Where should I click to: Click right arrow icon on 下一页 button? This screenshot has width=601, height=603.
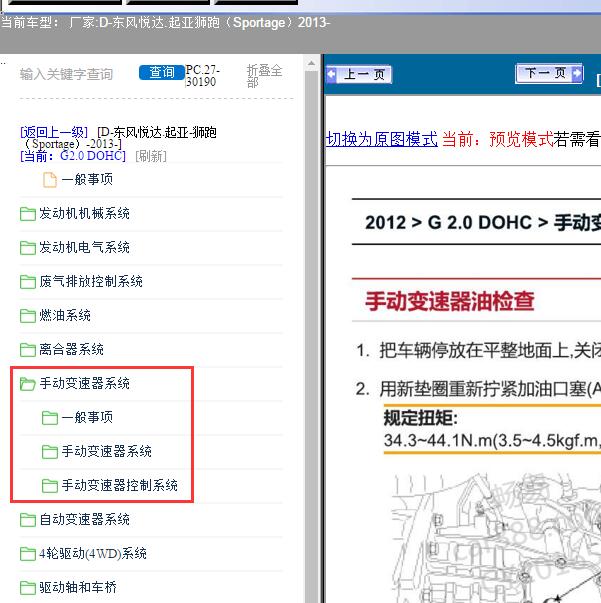(x=577, y=73)
